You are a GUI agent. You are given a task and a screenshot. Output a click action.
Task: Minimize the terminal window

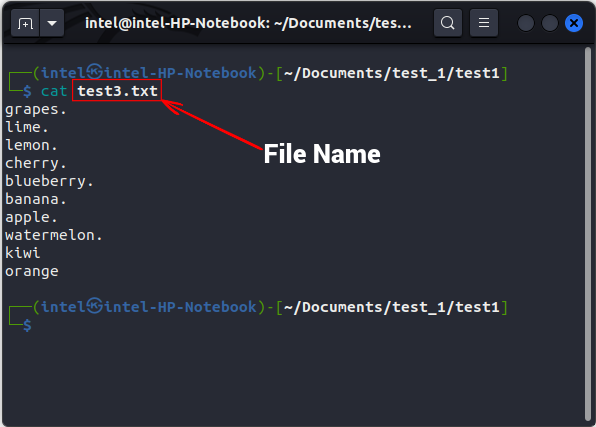click(x=526, y=23)
